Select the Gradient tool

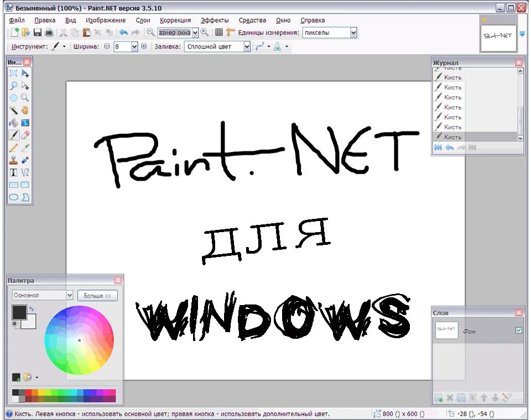coord(25,123)
